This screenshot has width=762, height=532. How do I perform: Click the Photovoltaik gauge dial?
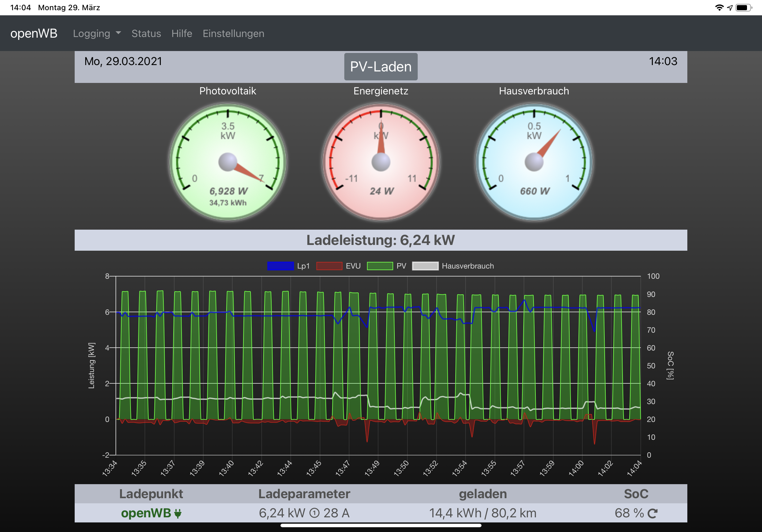[x=228, y=162]
